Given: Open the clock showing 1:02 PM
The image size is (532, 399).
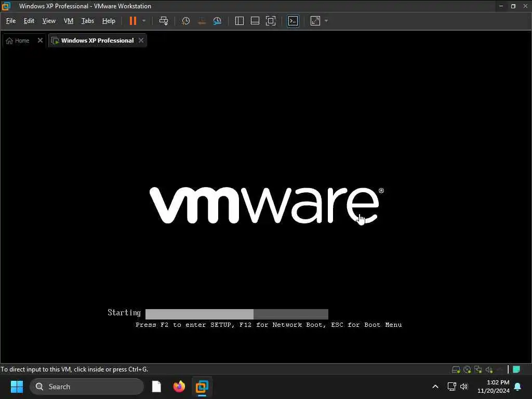Looking at the screenshot, I should pyautogui.click(x=494, y=387).
